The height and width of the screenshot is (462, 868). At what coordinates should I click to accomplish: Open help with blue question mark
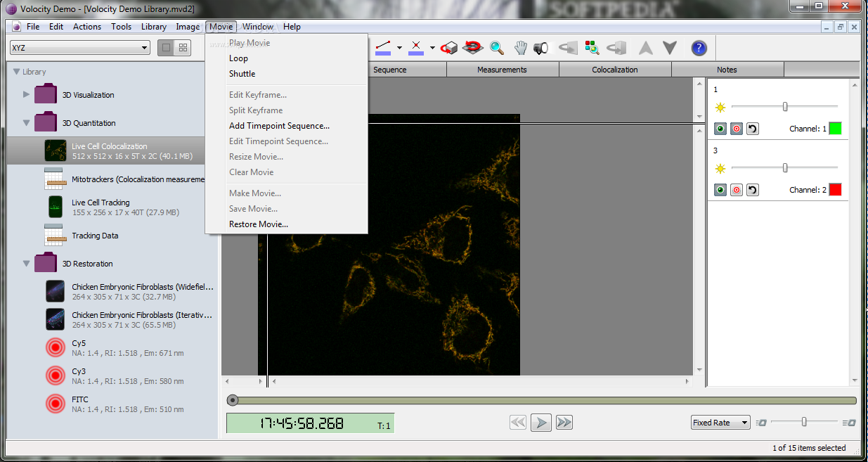pos(699,48)
